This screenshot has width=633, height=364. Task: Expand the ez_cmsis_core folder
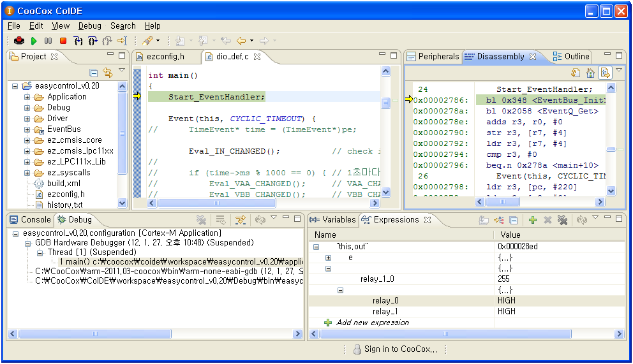[x=27, y=141]
